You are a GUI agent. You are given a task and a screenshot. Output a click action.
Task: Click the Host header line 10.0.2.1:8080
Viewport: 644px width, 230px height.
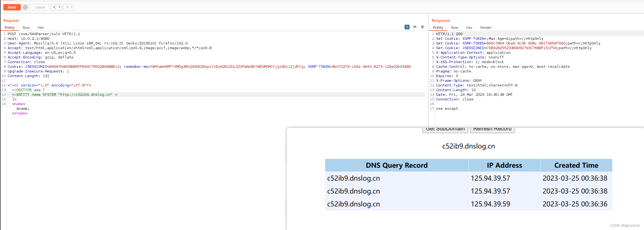(28, 39)
